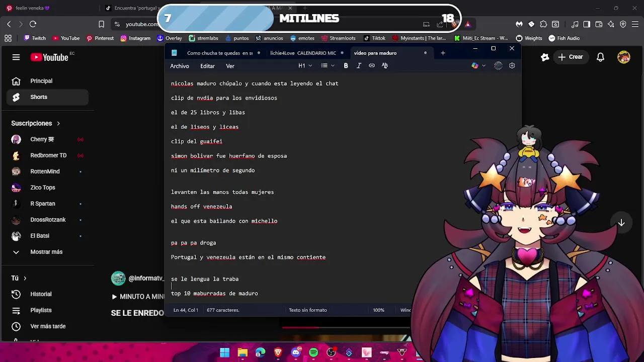Switch to 'feelin veneka' browser tab

click(x=50, y=8)
